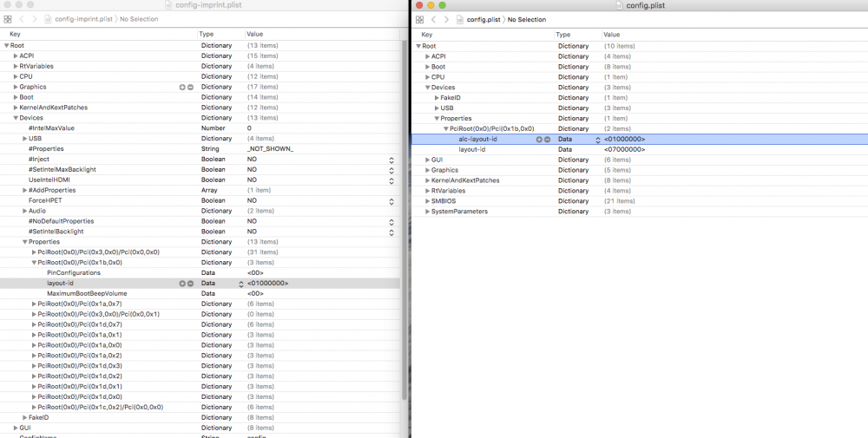
Task: Expand ACPI in config-imprint.plist
Action: coord(16,56)
